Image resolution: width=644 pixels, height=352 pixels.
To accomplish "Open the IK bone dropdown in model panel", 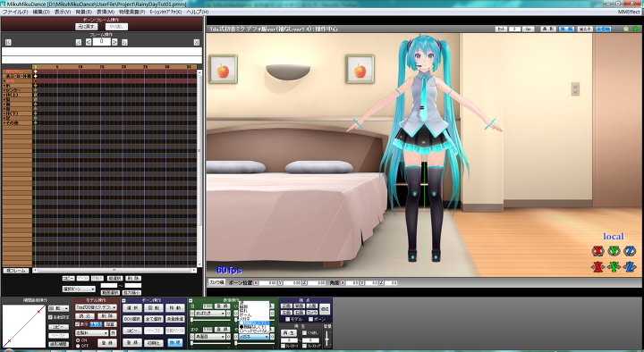I will coord(91,332).
